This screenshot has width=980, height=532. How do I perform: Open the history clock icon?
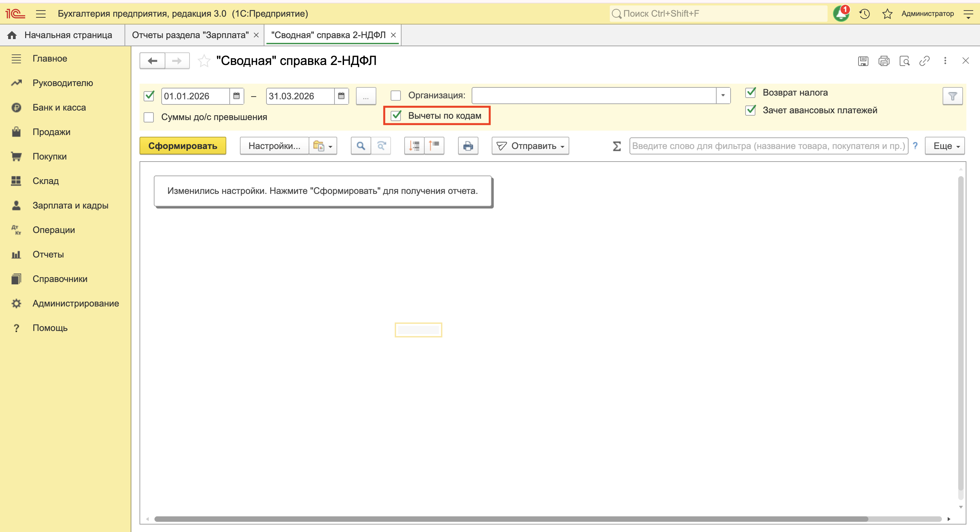864,14
